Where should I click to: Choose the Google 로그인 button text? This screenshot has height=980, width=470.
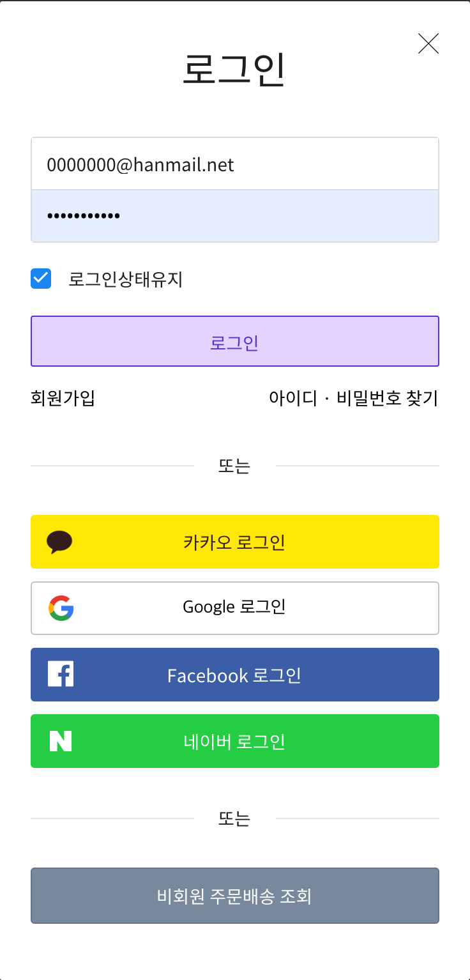(234, 606)
